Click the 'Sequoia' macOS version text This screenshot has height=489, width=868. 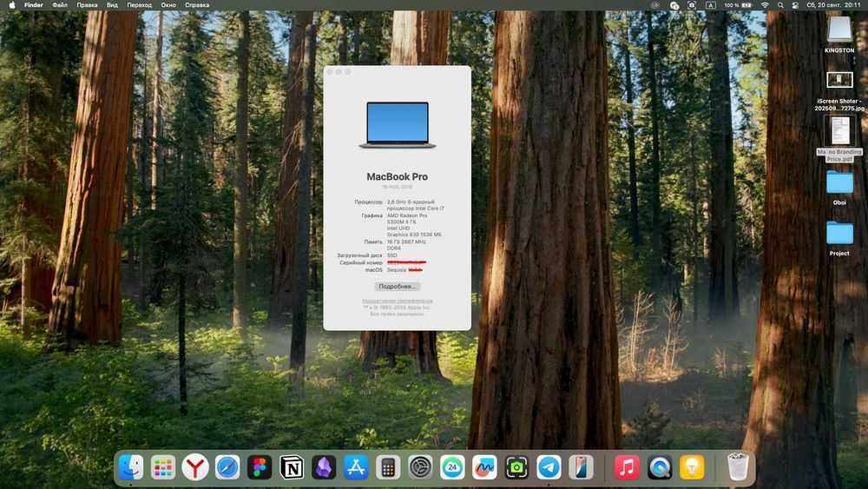pos(397,270)
